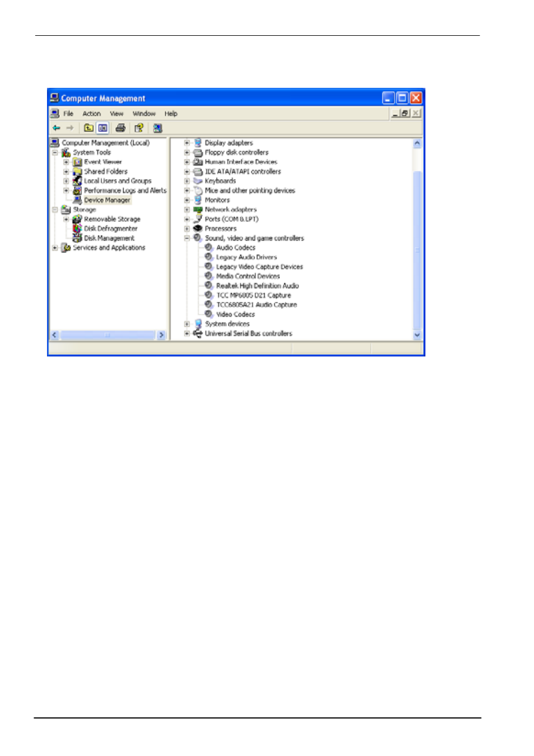This screenshot has height=756, width=534.
Task: Expand the Human Interface Devices node
Action: pyautogui.click(x=187, y=162)
